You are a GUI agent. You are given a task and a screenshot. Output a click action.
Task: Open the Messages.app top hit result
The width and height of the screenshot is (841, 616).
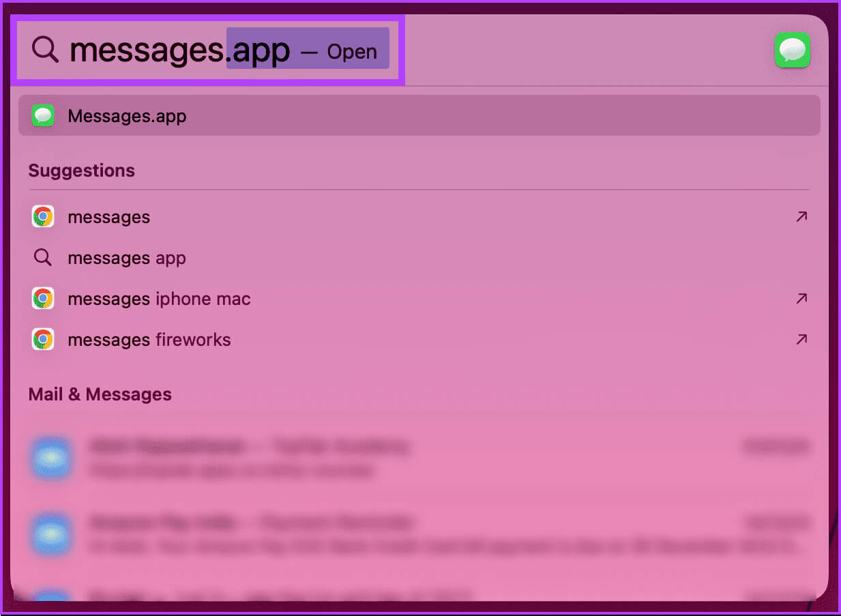click(x=419, y=116)
